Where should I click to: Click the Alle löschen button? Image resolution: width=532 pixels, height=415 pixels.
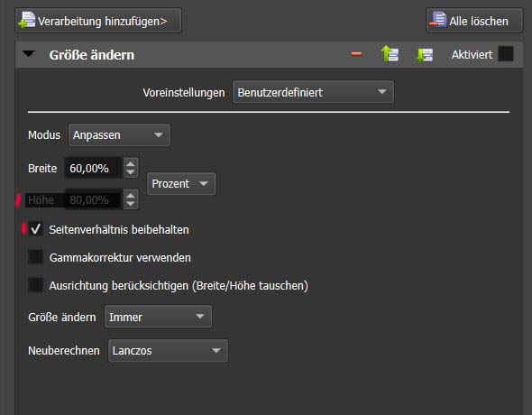[x=474, y=21]
